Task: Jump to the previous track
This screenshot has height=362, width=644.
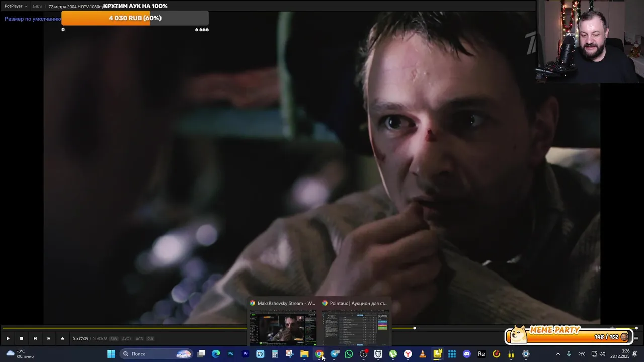Action: [x=35, y=338]
